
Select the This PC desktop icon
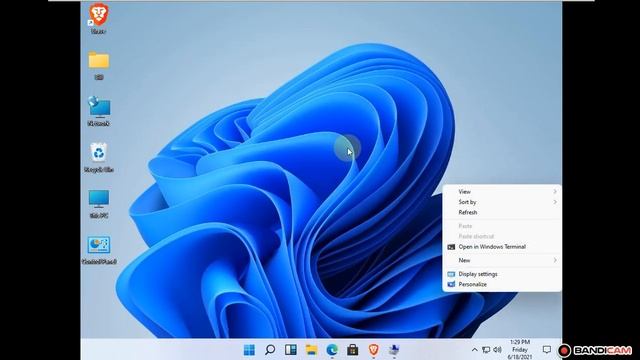point(99,203)
